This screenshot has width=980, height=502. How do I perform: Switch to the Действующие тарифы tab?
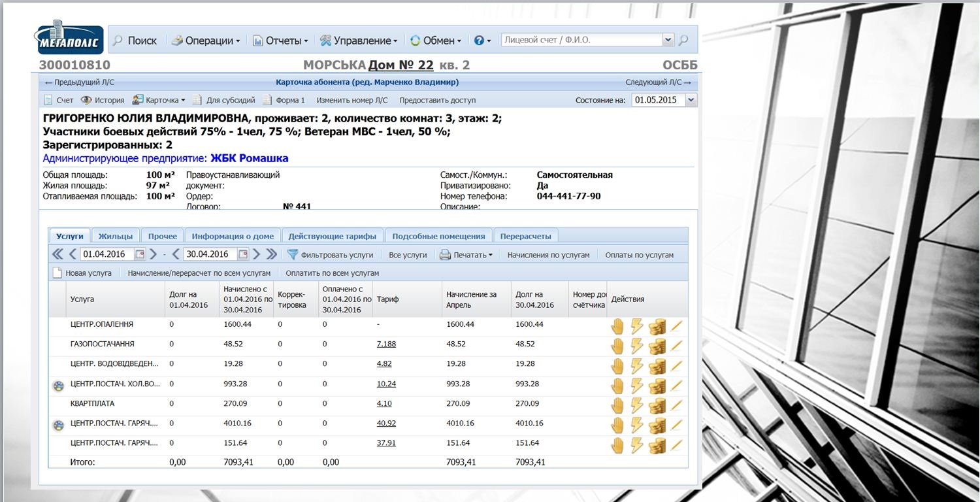[x=332, y=236]
